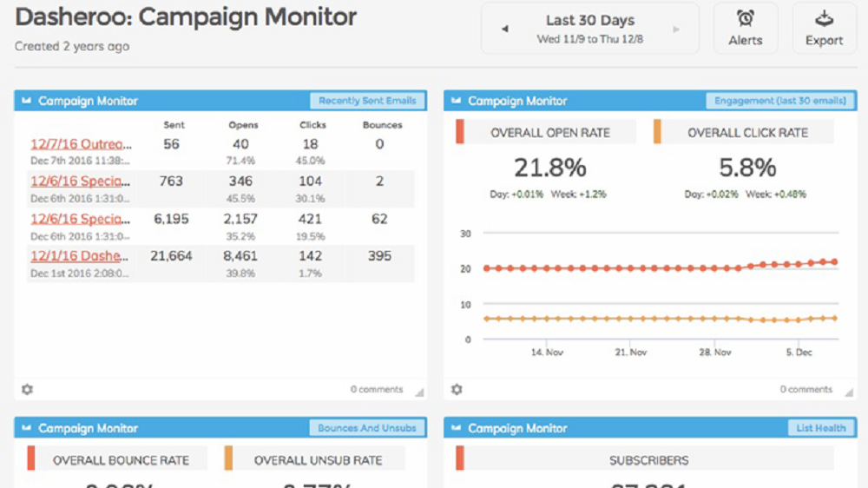
Task: Click Campaign Monitor logo icon in Engagement widget header
Action: coord(457,101)
